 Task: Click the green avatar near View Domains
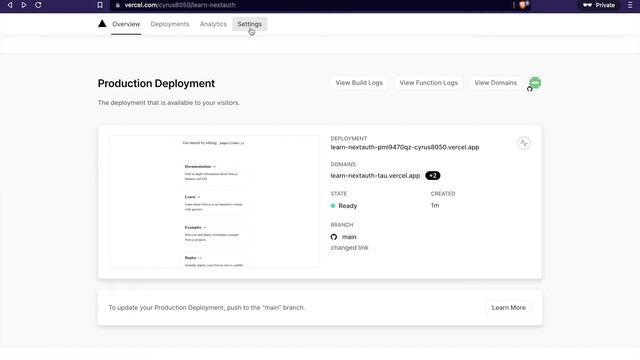point(535,83)
